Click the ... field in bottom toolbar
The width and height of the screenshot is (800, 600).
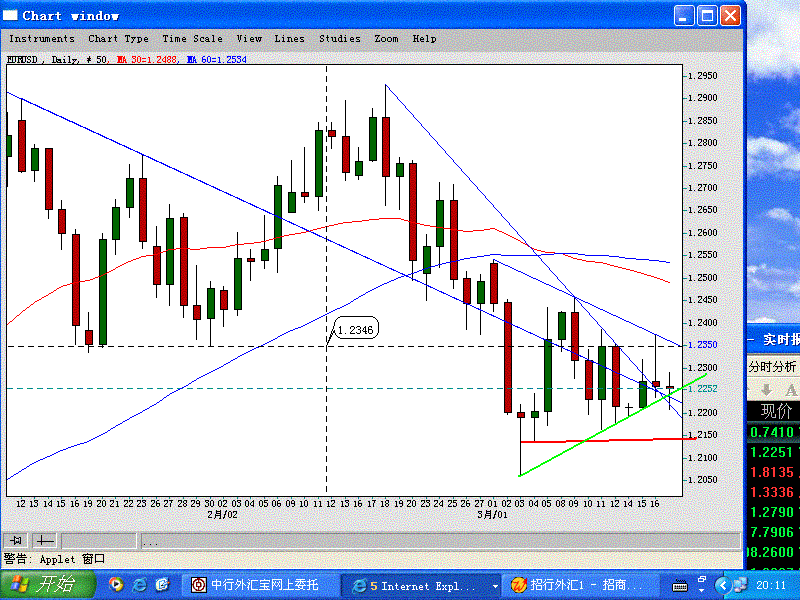tap(440, 540)
